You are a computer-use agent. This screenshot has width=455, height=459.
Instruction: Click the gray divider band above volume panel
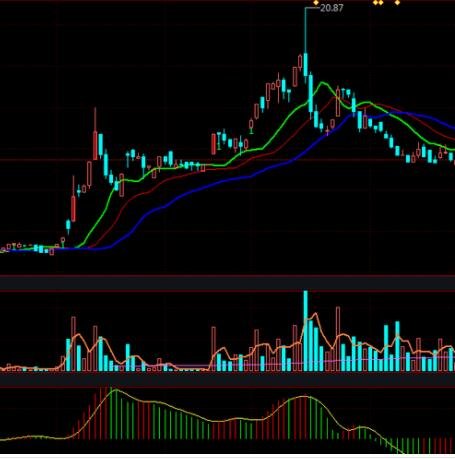pyautogui.click(x=227, y=283)
